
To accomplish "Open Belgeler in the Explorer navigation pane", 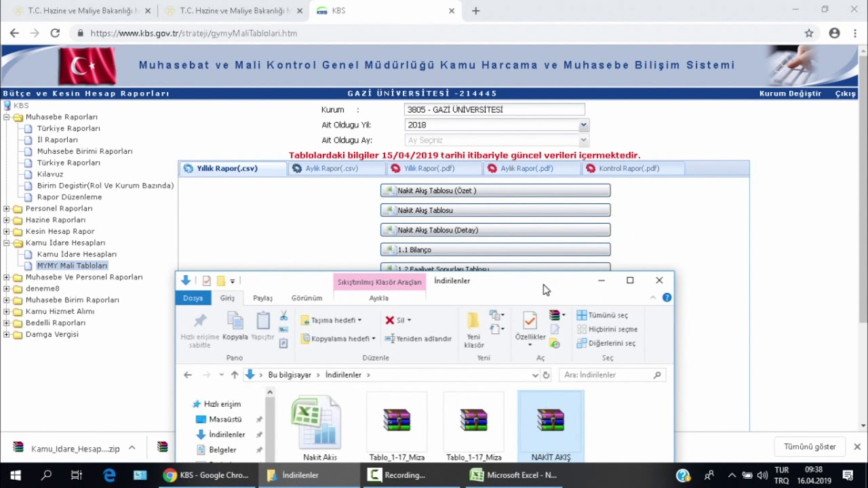I will 222,450.
